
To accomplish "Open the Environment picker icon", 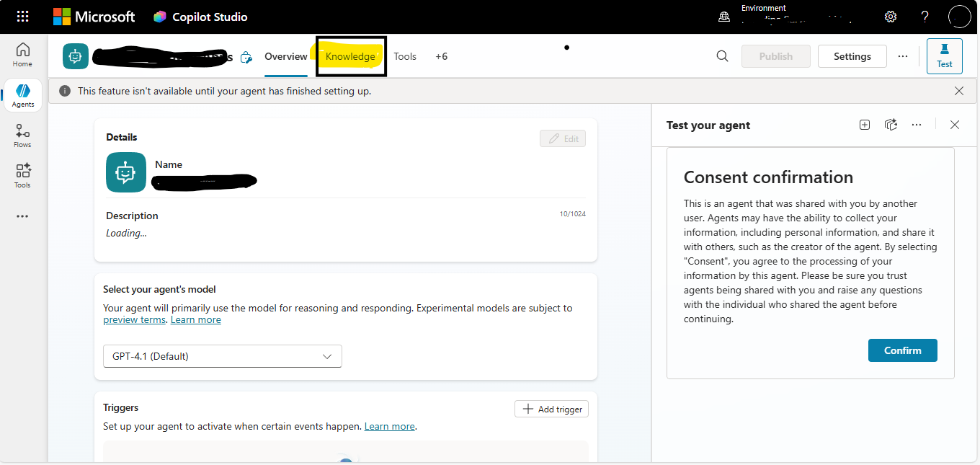I will [724, 17].
